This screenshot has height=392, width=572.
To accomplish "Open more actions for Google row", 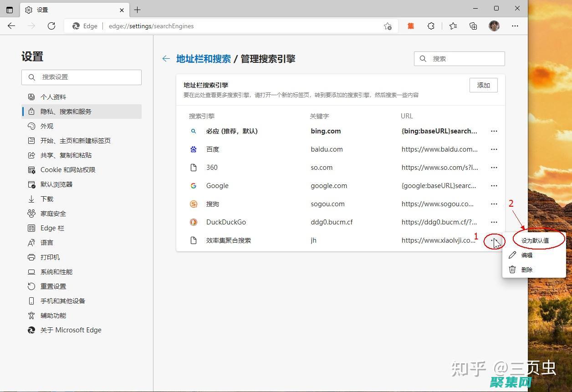I will click(x=494, y=186).
